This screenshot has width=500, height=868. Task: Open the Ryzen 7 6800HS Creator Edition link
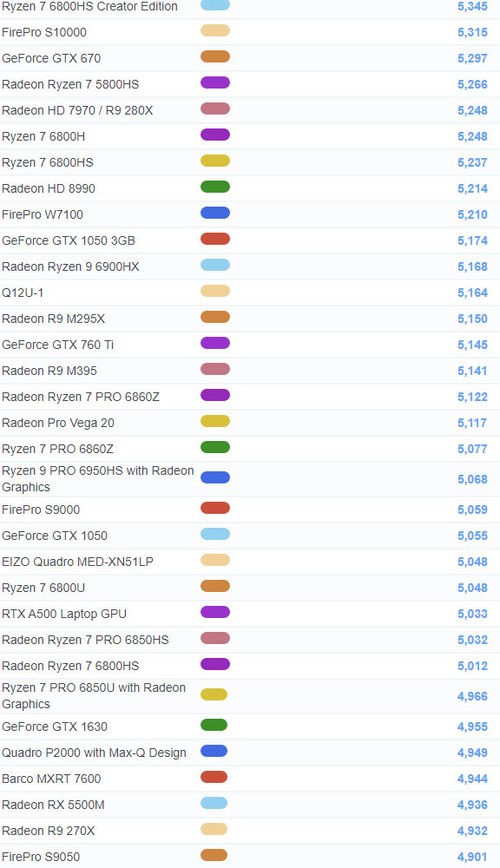(89, 7)
